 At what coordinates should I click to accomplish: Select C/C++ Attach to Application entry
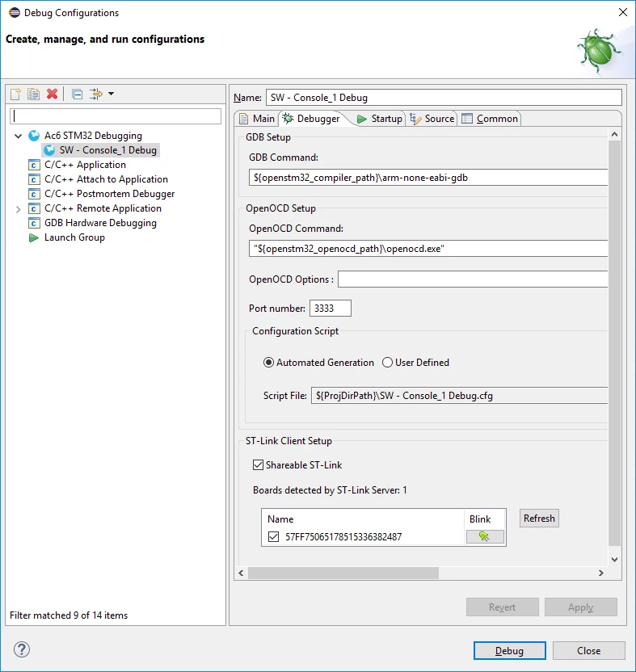point(106,179)
